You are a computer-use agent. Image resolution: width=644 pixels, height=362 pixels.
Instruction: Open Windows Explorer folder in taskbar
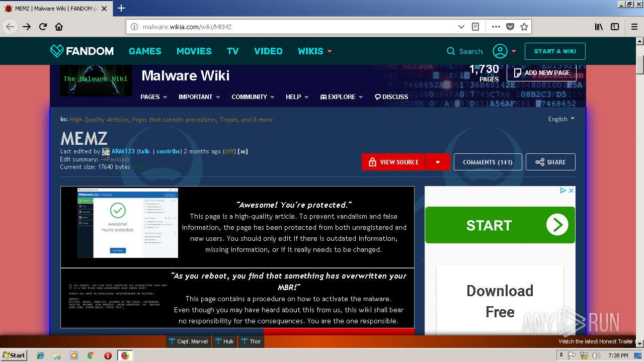coord(57,355)
